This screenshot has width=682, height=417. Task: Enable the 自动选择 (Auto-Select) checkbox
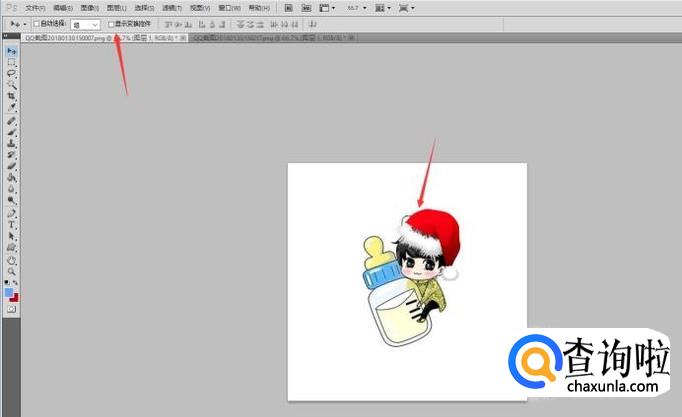pos(37,24)
